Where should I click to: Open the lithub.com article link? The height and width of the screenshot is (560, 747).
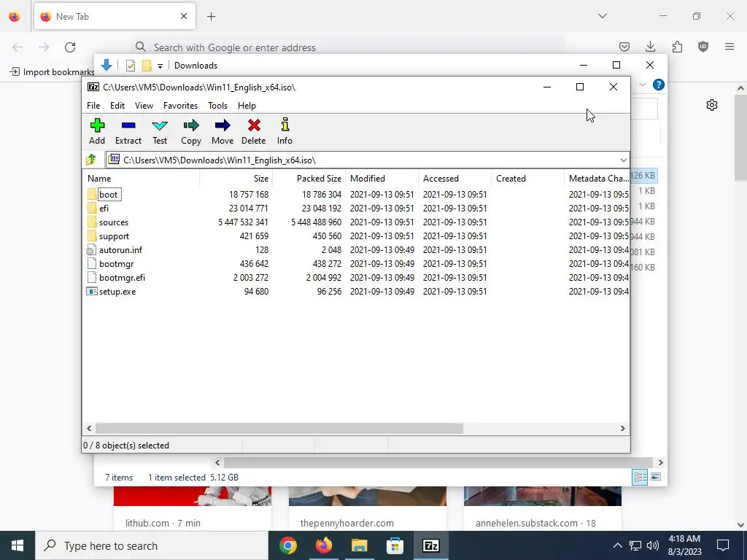163,523
